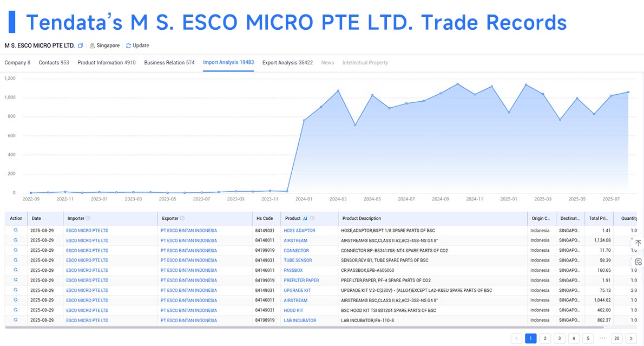Go to page 5 of results
Image resolution: width=644 pixels, height=346 pixels.
[588, 338]
